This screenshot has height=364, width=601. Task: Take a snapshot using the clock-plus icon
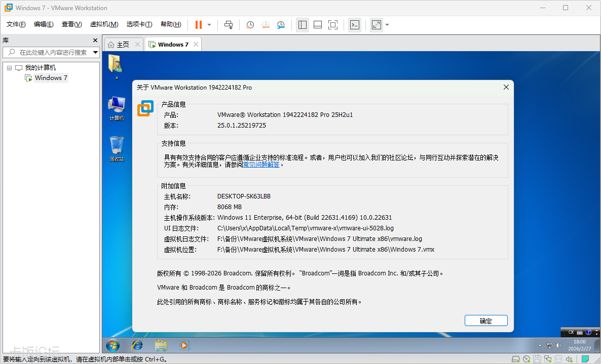(x=250, y=24)
